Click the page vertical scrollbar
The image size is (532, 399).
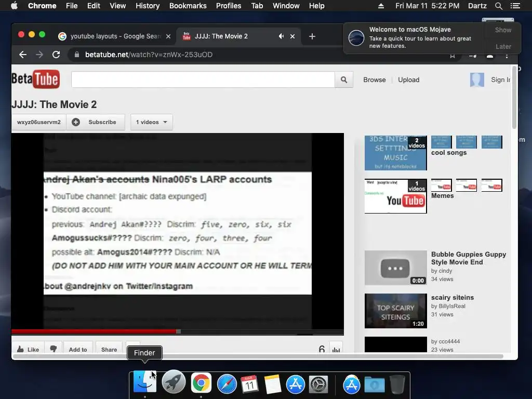(514, 97)
